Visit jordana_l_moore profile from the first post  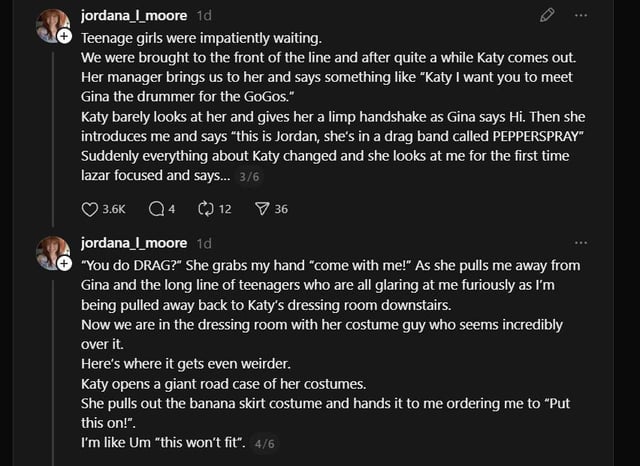pos(134,15)
